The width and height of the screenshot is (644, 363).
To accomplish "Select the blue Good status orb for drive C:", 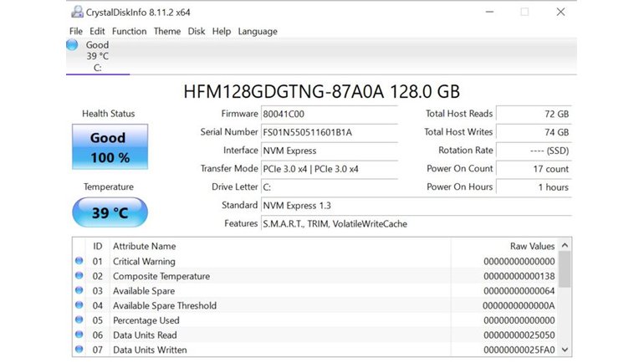I will (72, 44).
